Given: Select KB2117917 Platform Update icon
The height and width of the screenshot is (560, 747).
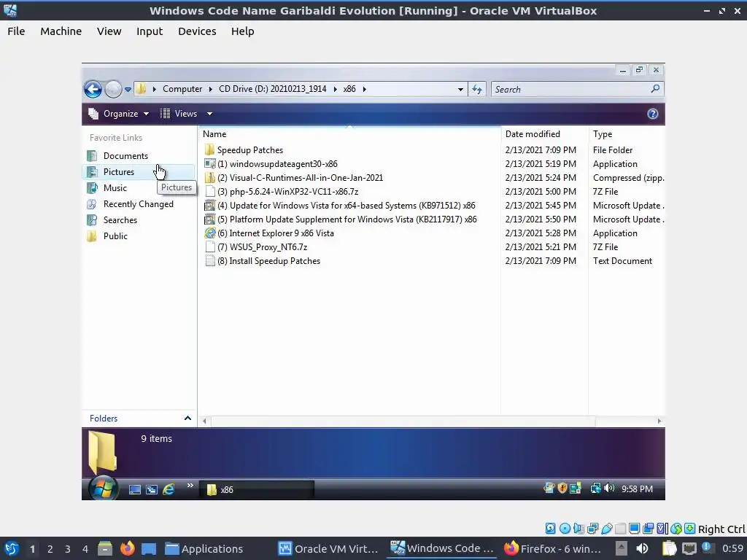Looking at the screenshot, I should pyautogui.click(x=209, y=219).
